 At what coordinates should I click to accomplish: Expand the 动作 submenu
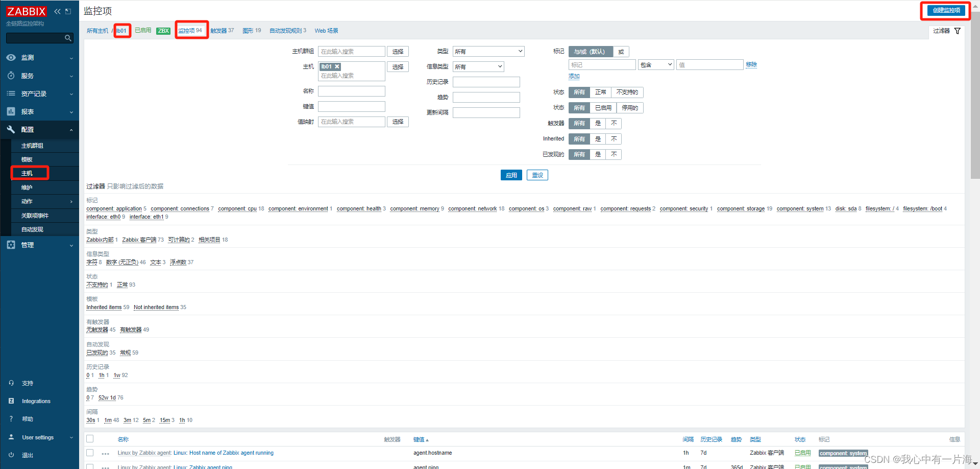[71, 202]
